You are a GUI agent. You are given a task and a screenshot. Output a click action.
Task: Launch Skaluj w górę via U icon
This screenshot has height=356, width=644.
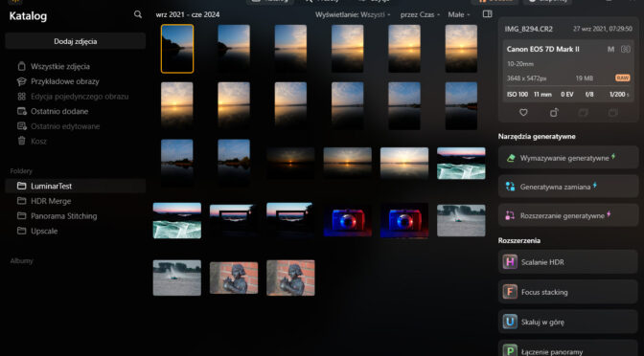tap(510, 322)
